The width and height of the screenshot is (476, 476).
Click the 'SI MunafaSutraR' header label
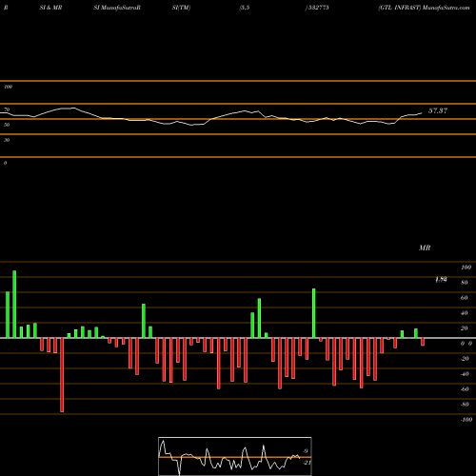[117, 8]
